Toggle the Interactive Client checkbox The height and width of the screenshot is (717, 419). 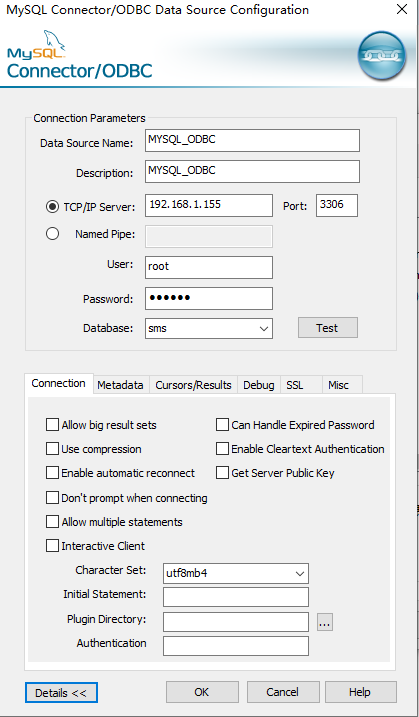(x=52, y=546)
